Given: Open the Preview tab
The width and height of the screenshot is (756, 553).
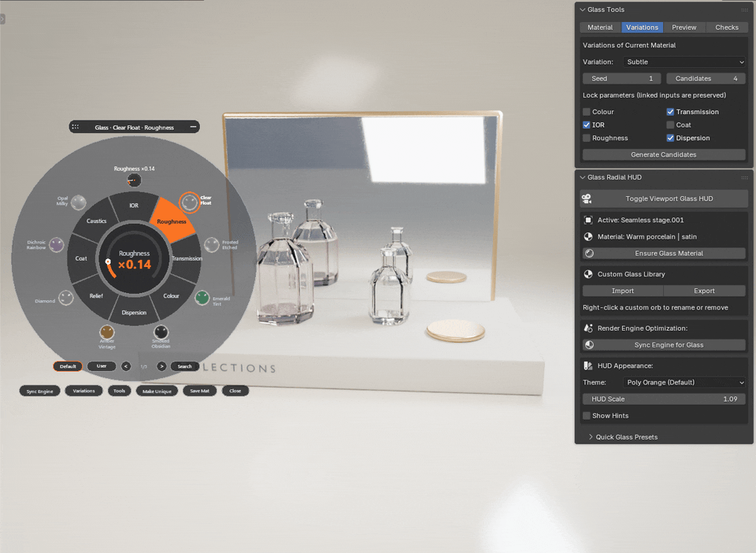Looking at the screenshot, I should [684, 28].
